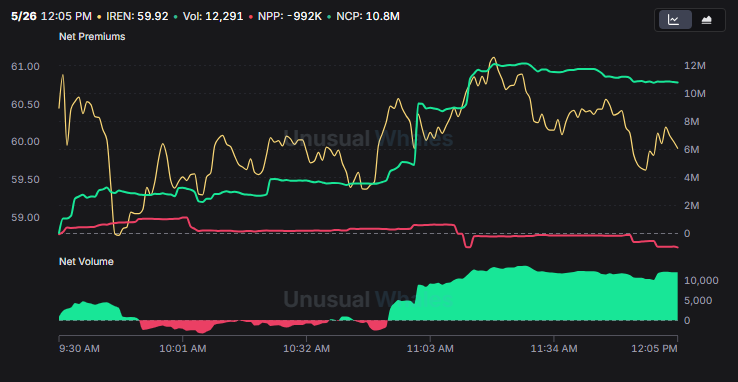
Task: Click the 10,000 volume axis label
Action: (x=701, y=280)
